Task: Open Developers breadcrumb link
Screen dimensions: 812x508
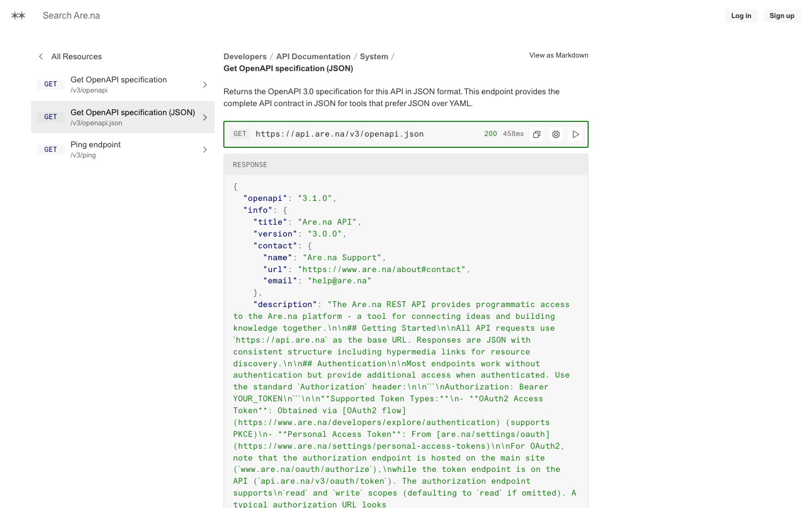Action: [x=245, y=56]
